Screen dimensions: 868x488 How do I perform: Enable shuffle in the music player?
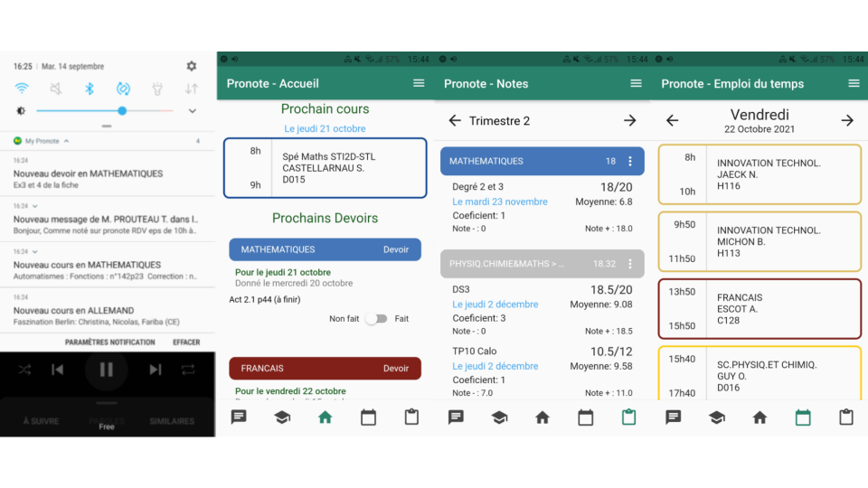point(24,370)
